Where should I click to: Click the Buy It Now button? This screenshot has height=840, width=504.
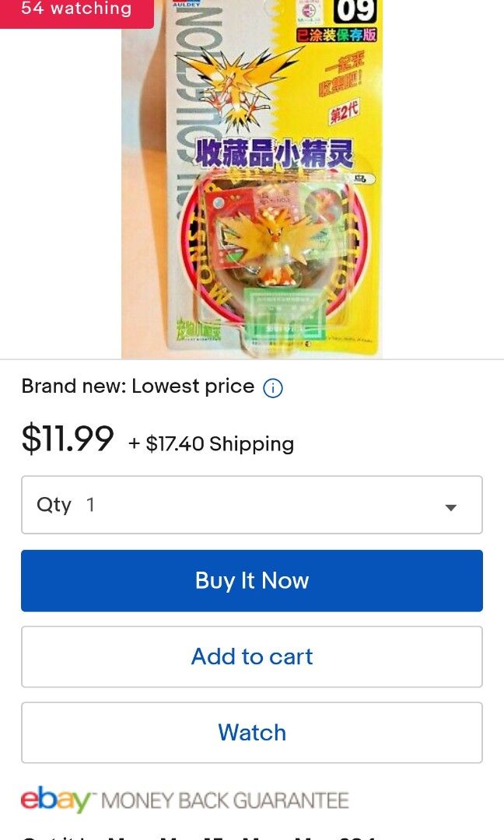click(x=252, y=581)
